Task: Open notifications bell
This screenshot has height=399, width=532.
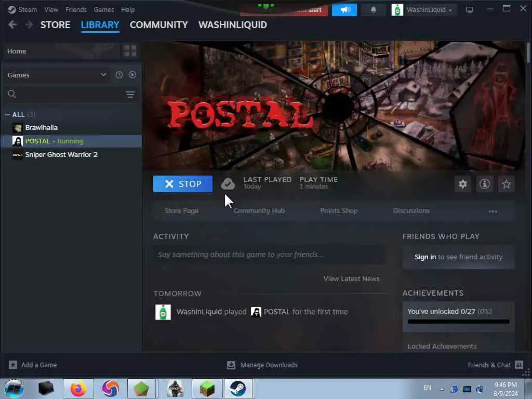Action: coord(374,10)
